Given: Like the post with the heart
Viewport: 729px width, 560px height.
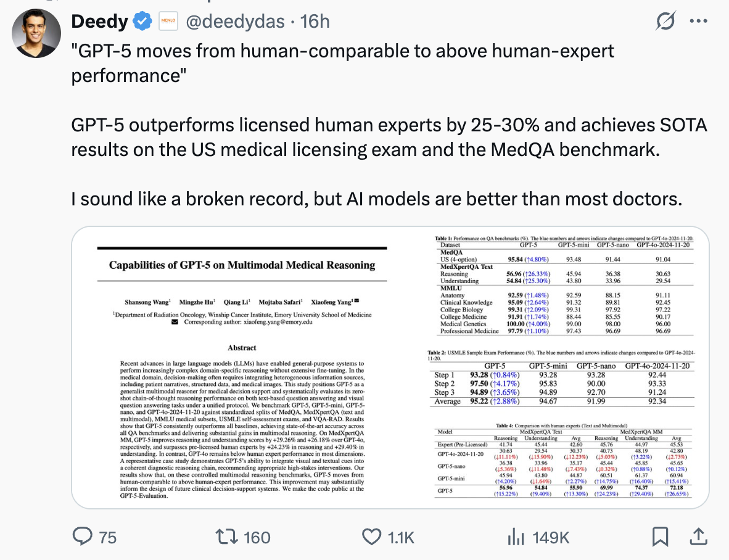Looking at the screenshot, I should tap(371, 537).
